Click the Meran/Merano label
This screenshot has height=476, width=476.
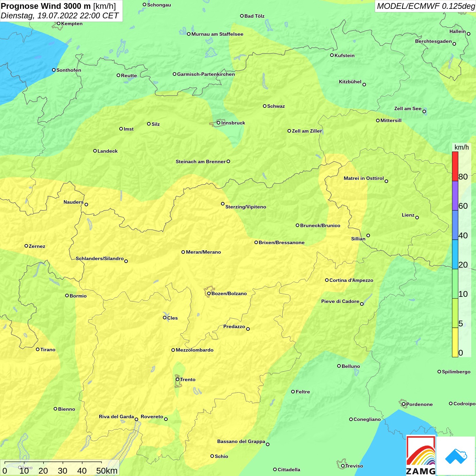pos(203,252)
